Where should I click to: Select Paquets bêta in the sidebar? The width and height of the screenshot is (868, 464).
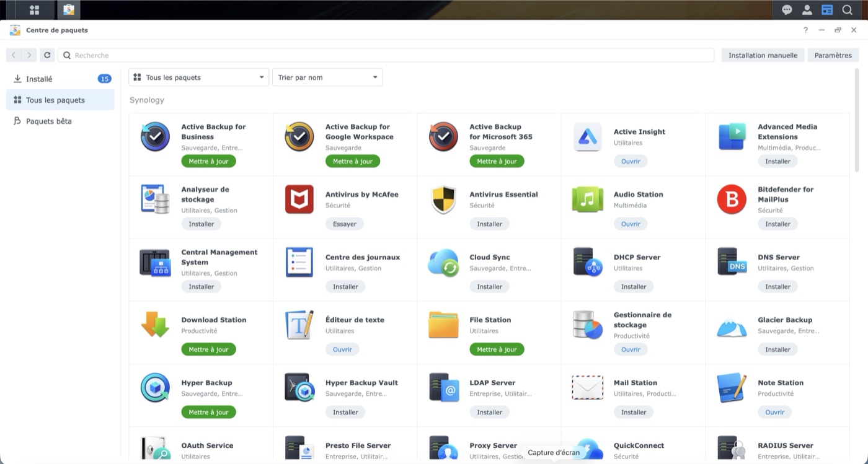coord(60,121)
